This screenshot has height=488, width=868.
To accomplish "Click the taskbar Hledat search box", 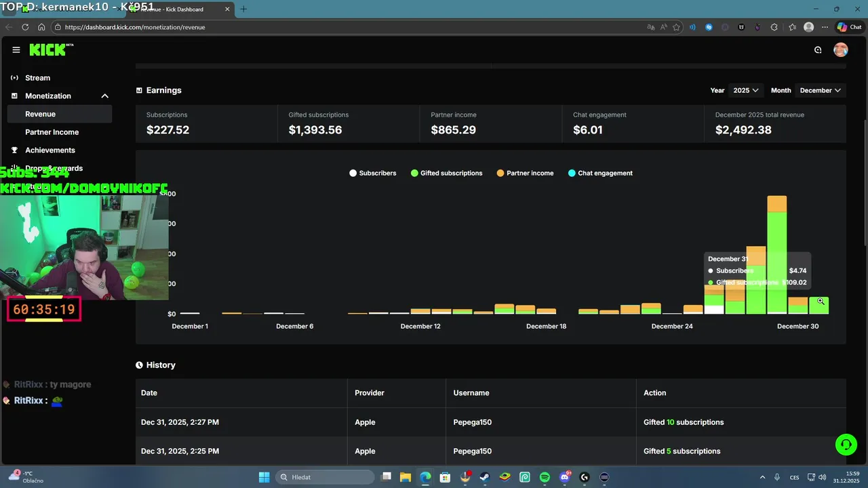I will 325,477.
